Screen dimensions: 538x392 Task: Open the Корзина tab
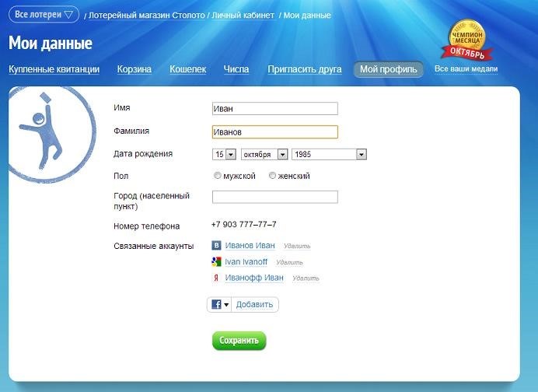pos(134,69)
